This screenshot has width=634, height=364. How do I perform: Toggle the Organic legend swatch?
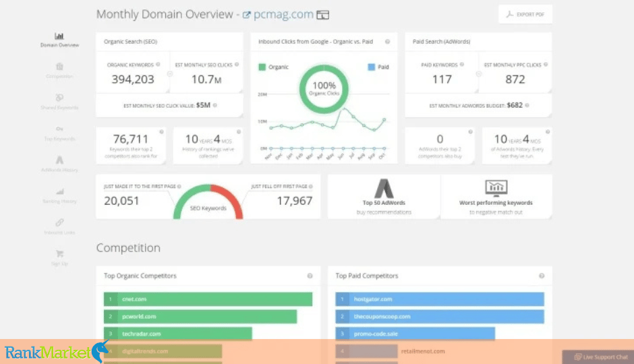[x=262, y=67]
